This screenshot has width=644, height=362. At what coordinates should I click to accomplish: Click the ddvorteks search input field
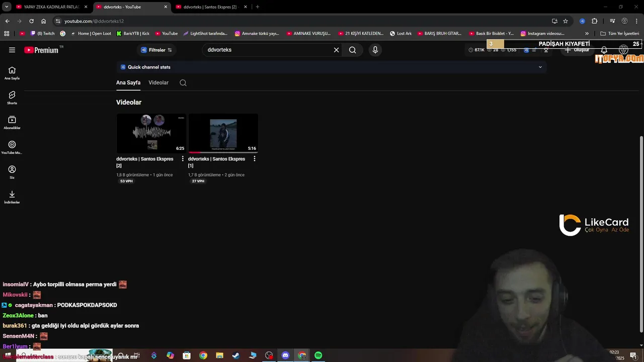click(269, 50)
